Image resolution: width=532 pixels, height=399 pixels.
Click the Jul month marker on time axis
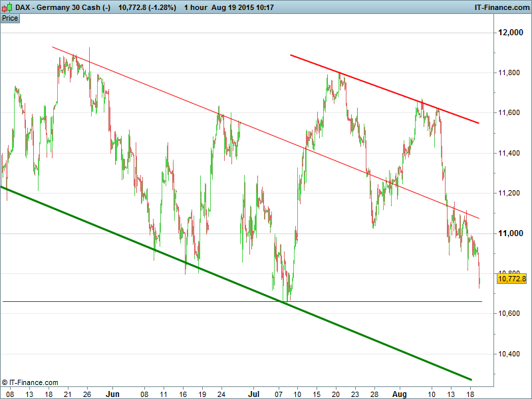pyautogui.click(x=253, y=394)
